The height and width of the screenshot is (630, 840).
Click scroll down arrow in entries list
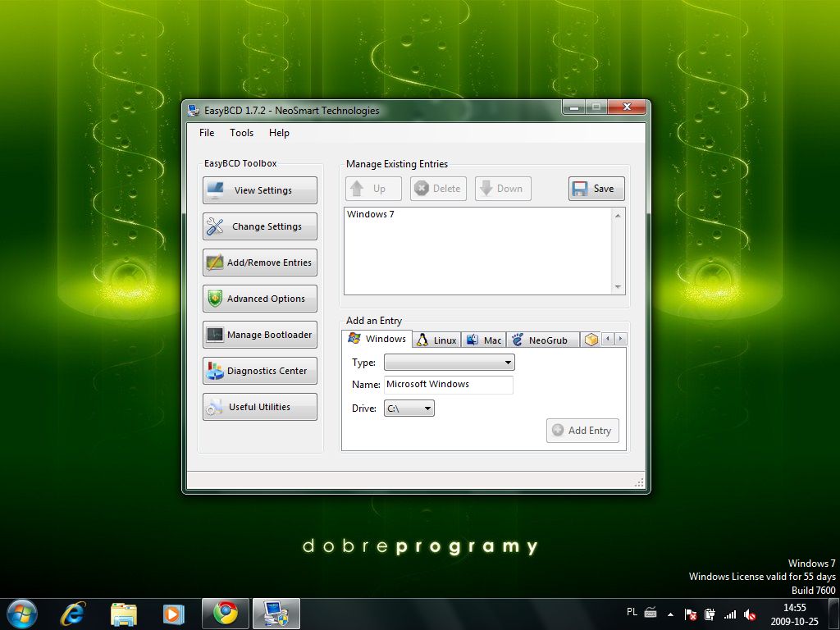[x=618, y=287]
